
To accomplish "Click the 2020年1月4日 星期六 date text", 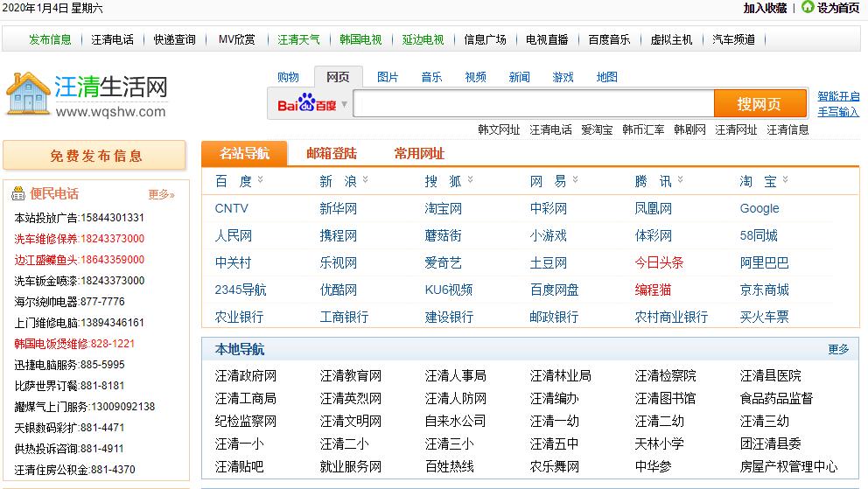I will [x=52, y=8].
